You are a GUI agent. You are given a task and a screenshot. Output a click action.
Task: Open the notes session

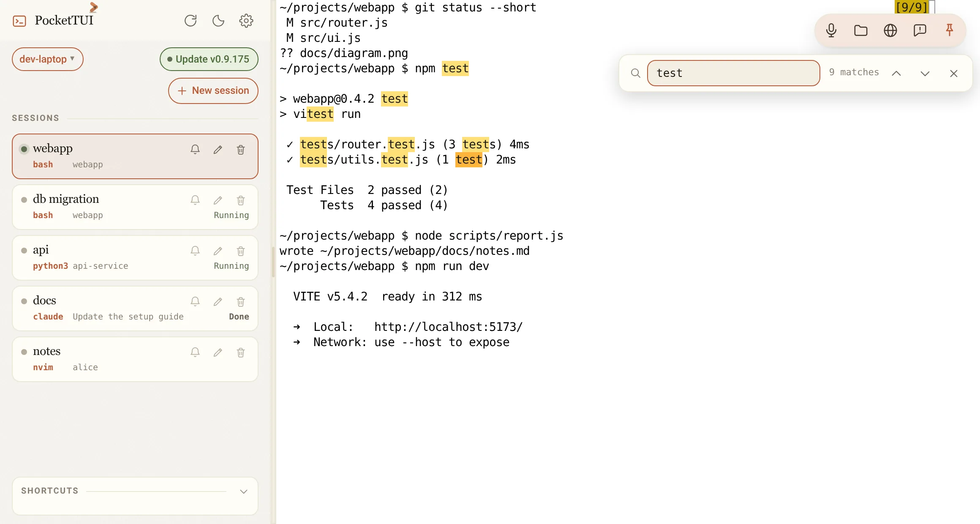pos(135,359)
